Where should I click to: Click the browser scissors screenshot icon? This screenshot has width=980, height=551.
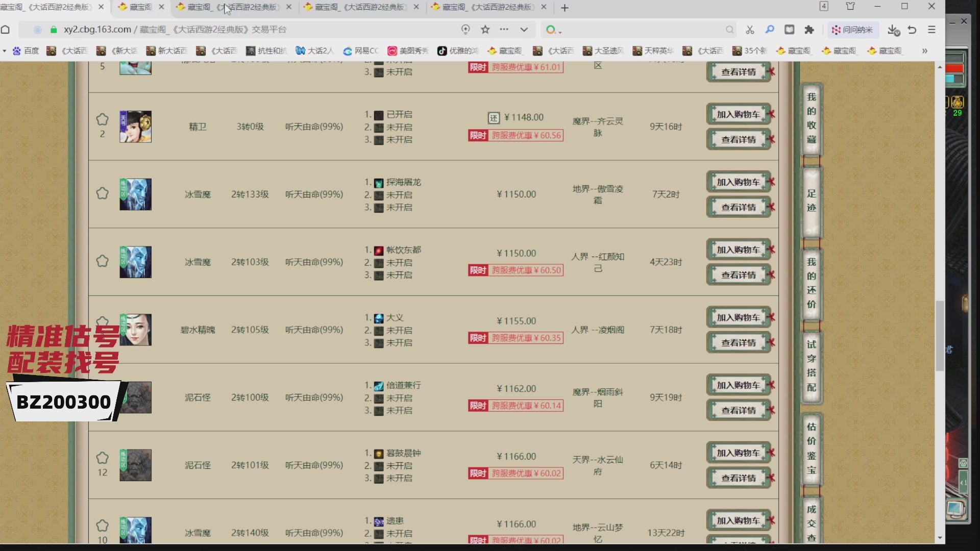[750, 30]
